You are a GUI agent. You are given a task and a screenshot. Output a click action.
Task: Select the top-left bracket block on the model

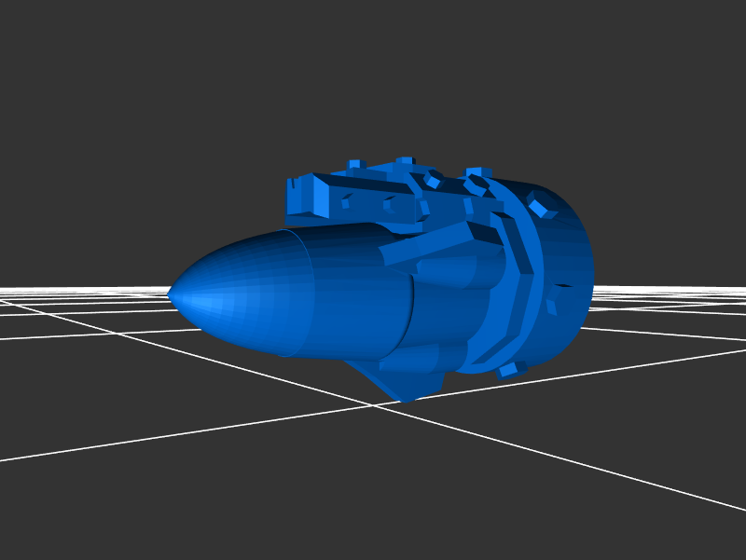point(308,194)
